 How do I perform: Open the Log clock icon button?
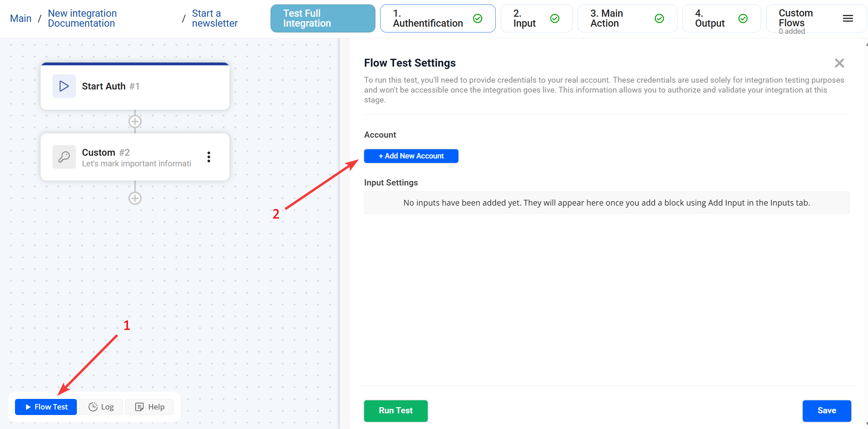click(x=101, y=407)
